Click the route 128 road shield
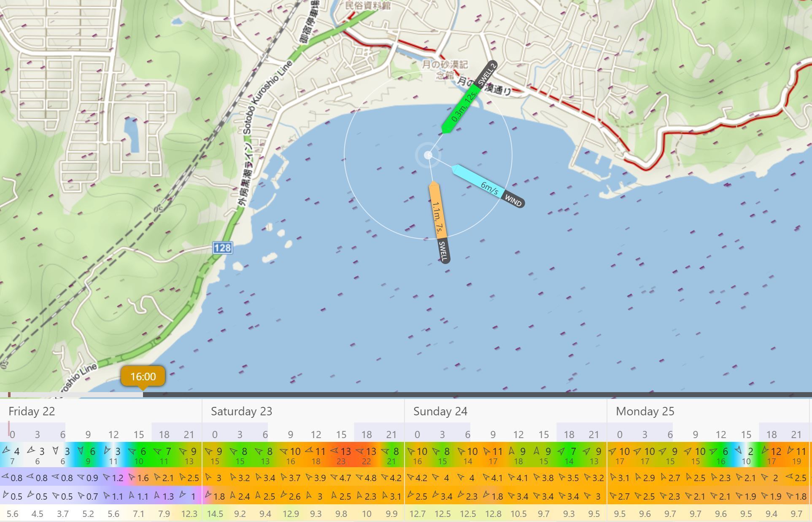 click(x=222, y=248)
